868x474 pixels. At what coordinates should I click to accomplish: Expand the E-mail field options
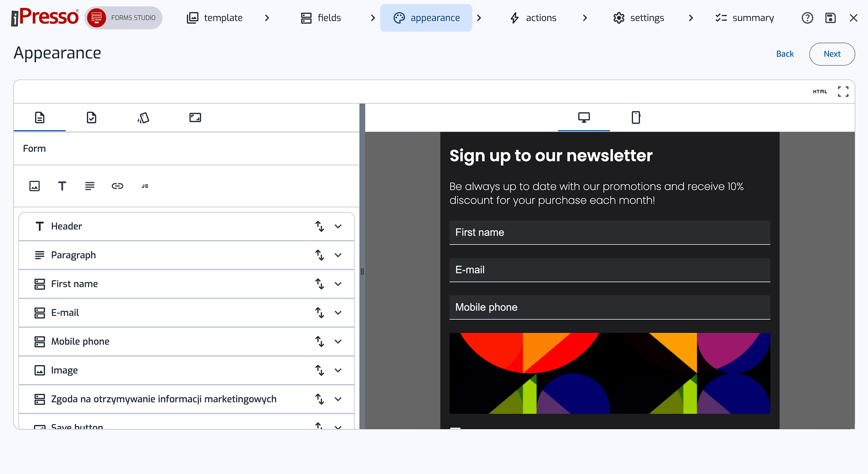(x=338, y=313)
